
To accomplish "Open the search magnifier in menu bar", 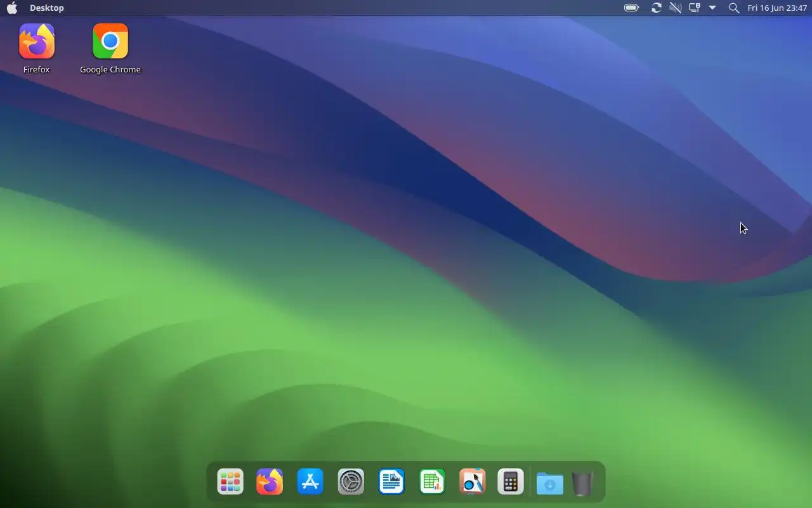I will pos(734,8).
